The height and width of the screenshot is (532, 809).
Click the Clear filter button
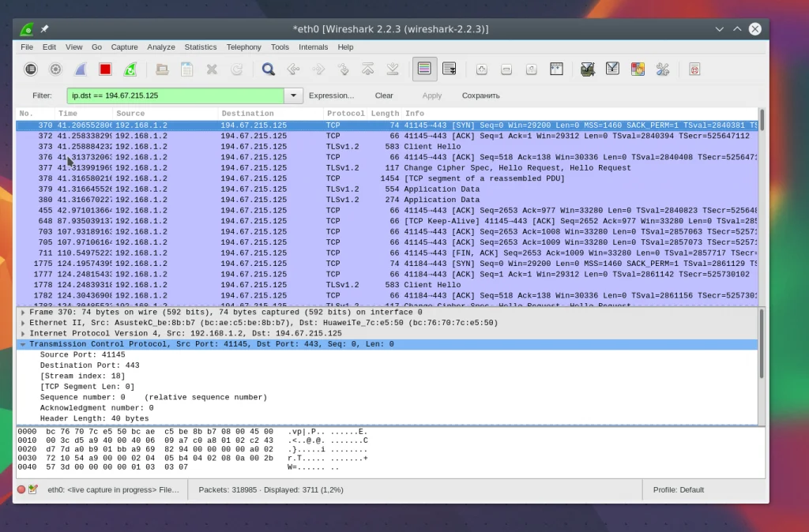384,96
